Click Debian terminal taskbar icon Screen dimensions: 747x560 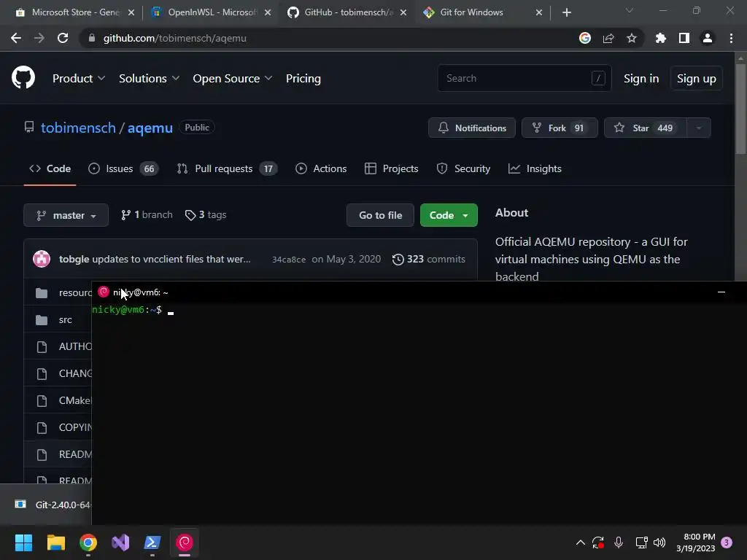pyautogui.click(x=185, y=542)
